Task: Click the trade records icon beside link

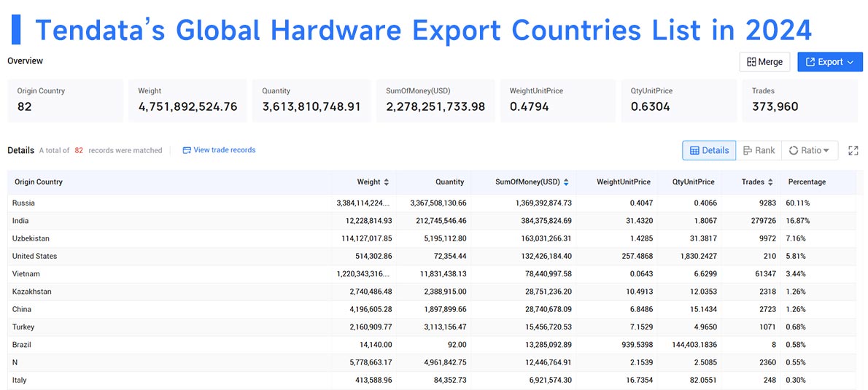Action: point(187,150)
